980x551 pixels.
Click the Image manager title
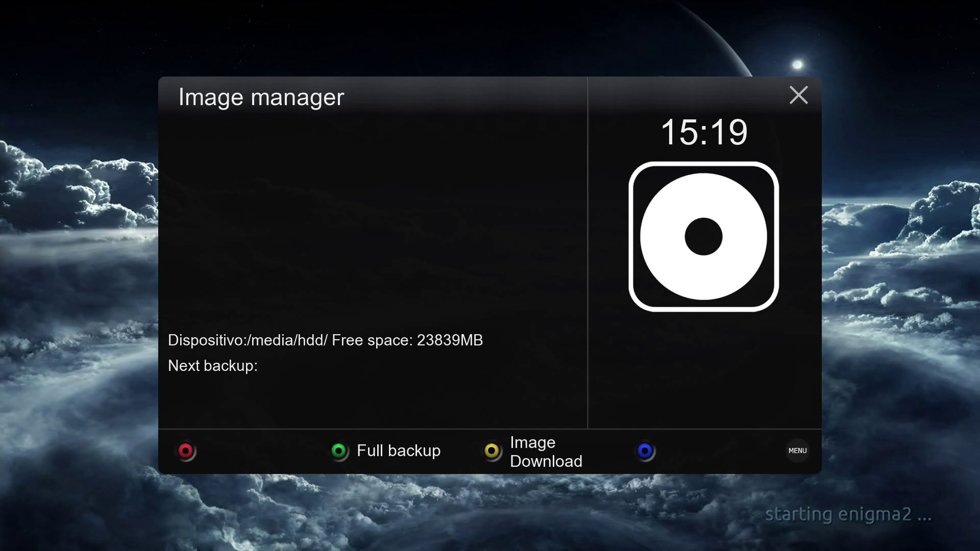click(261, 97)
